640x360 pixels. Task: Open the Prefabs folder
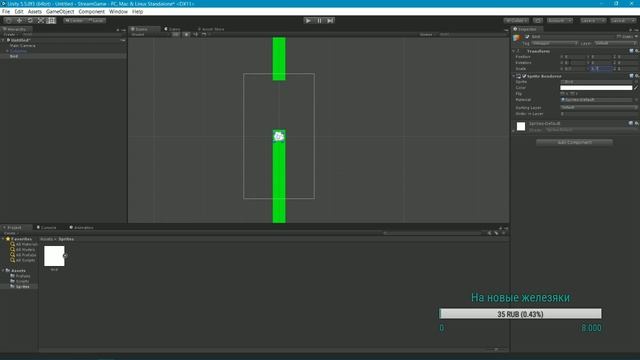[20, 276]
